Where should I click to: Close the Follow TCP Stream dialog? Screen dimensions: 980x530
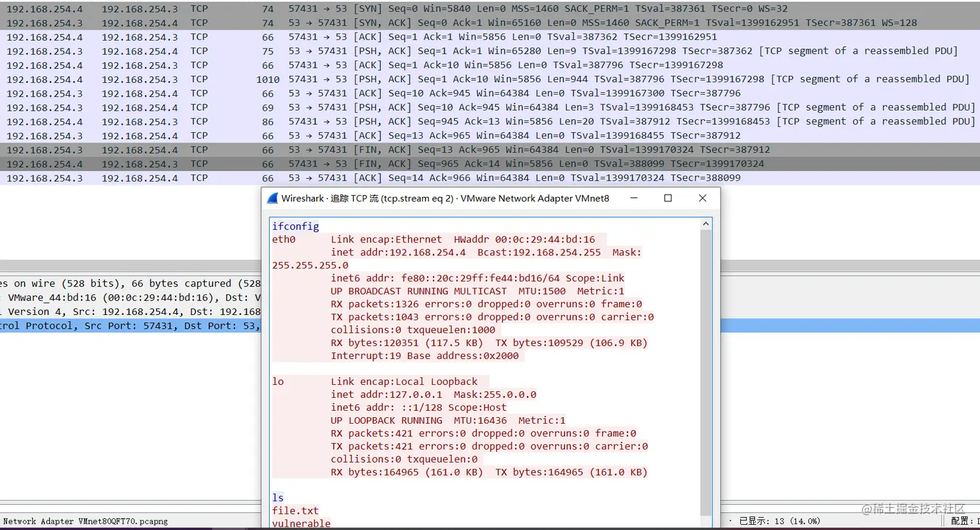pos(703,198)
